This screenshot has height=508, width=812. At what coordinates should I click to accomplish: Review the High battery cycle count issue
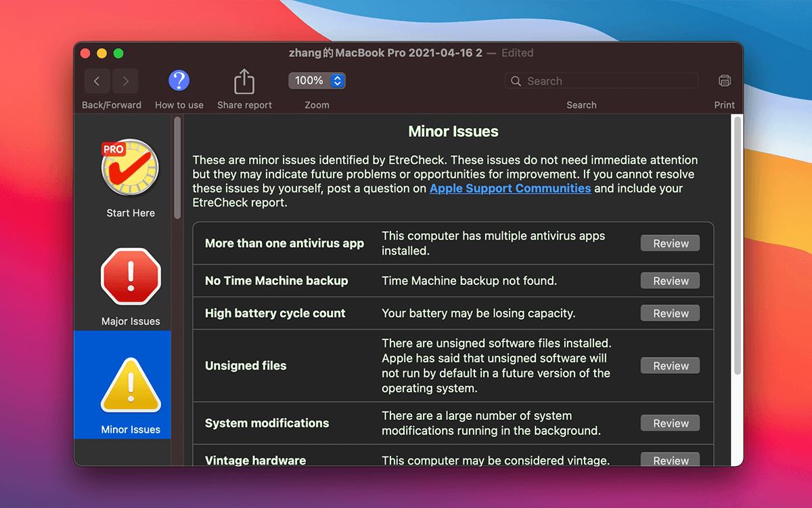[x=671, y=314]
